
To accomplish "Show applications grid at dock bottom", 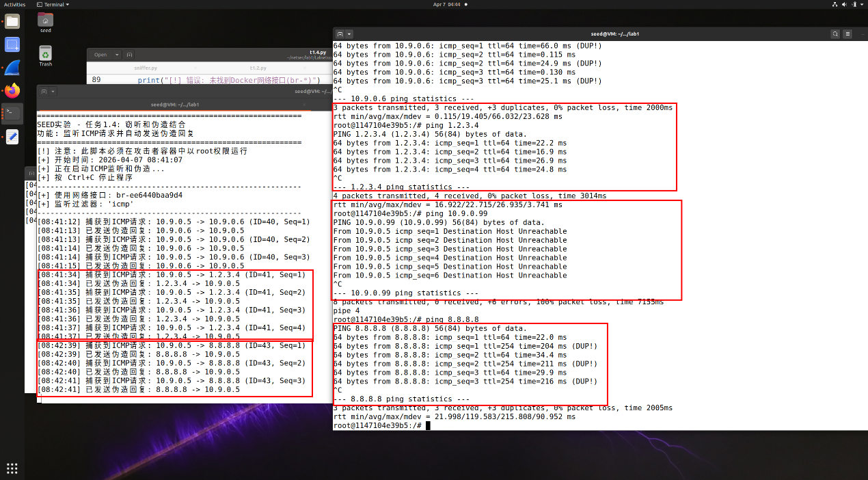I will pyautogui.click(x=12, y=468).
